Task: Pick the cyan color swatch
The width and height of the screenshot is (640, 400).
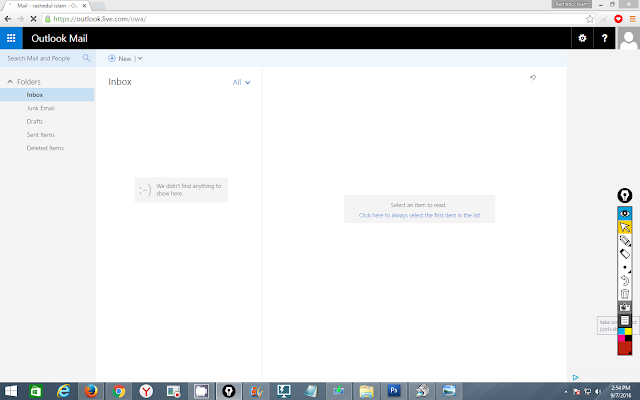Action: pos(621,331)
